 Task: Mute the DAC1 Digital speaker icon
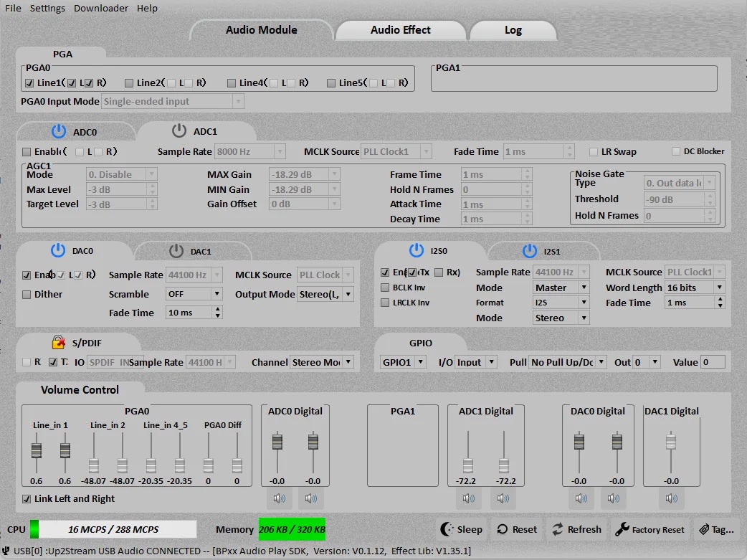[671, 498]
